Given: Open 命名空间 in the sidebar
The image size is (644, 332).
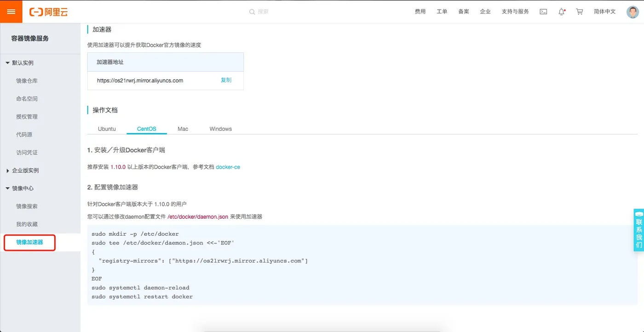Looking at the screenshot, I should point(27,99).
